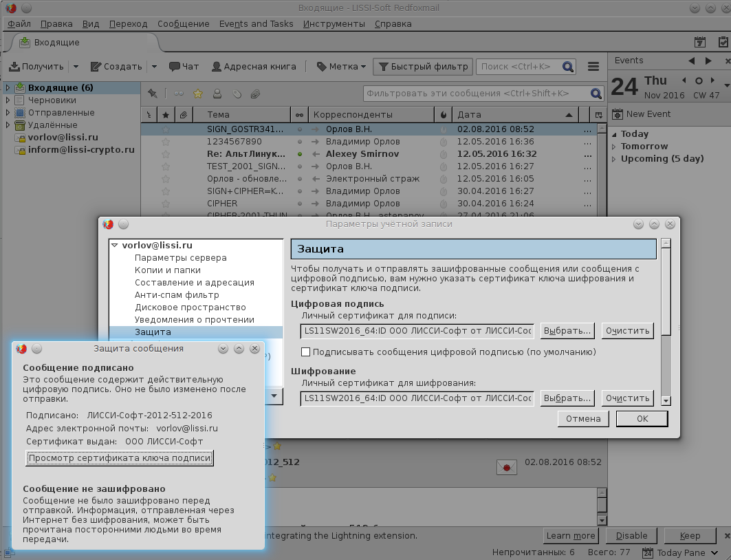Image resolution: width=731 pixels, height=560 pixels.
Task: Click the Learn more button
Action: [x=571, y=536]
